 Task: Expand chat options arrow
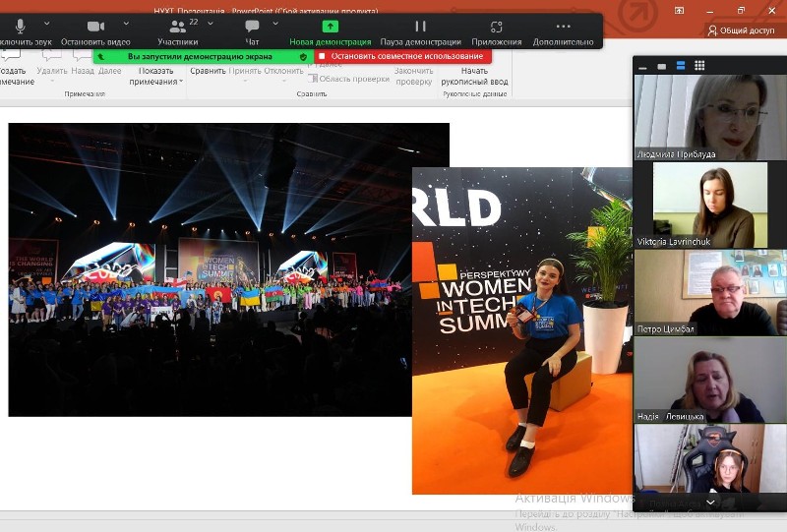(275, 23)
